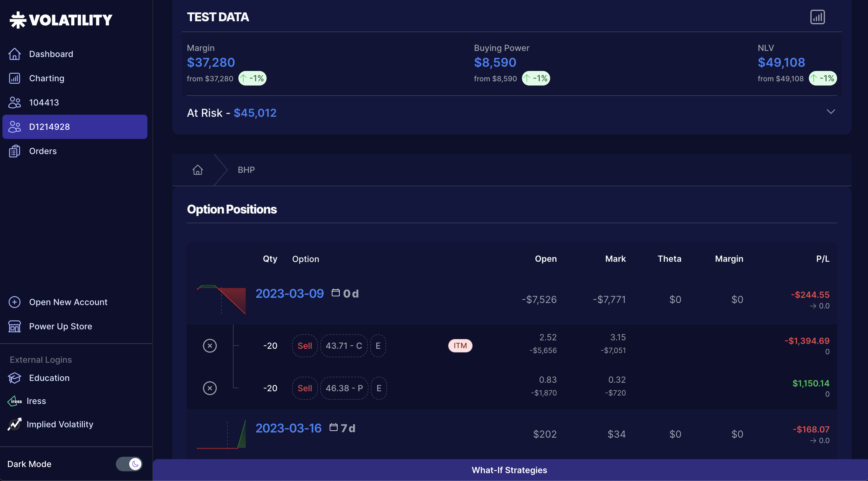Click calendar icon next to 7d
This screenshot has width=868, height=481.
[x=333, y=427]
